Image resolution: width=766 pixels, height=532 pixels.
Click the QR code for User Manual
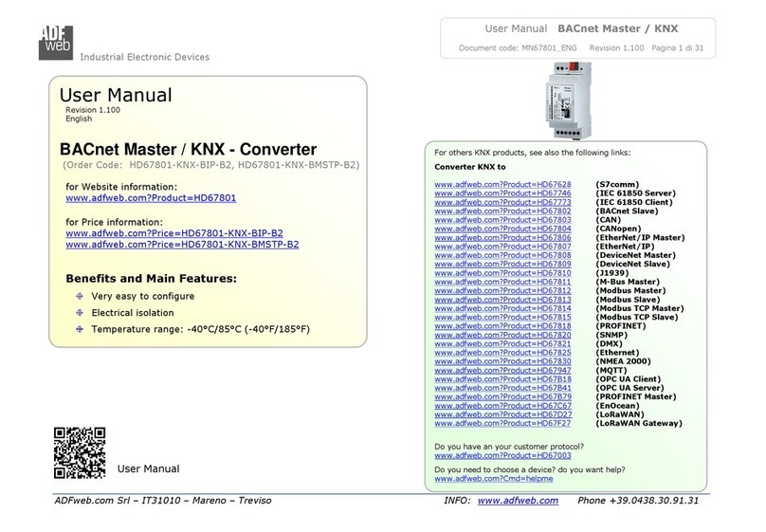pyautogui.click(x=80, y=453)
